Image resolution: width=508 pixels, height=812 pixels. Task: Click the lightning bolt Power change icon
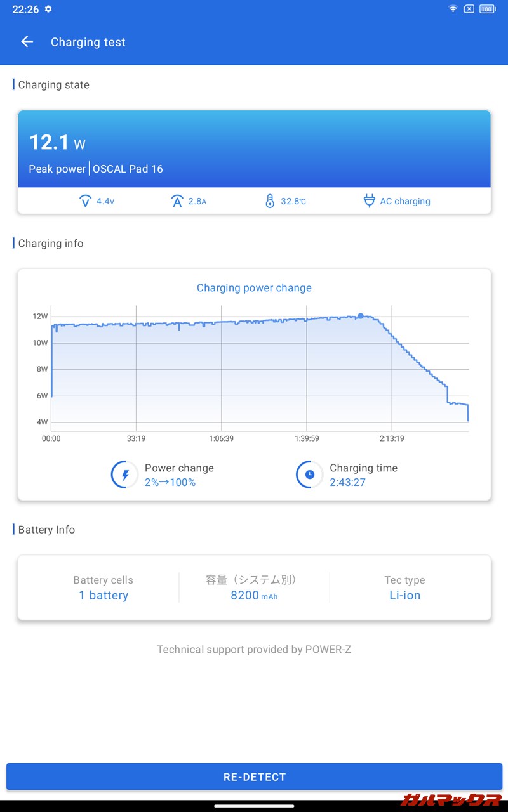[x=124, y=475]
